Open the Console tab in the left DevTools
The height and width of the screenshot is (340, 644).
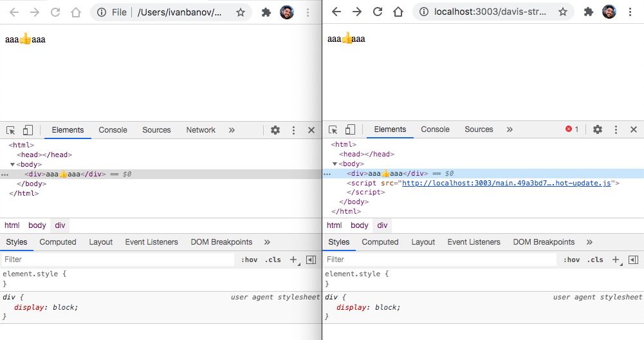click(x=113, y=130)
